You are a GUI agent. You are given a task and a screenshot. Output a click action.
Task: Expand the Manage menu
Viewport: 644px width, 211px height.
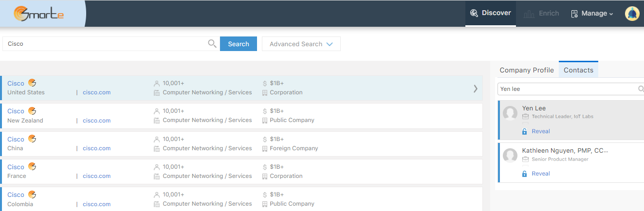[x=592, y=14]
